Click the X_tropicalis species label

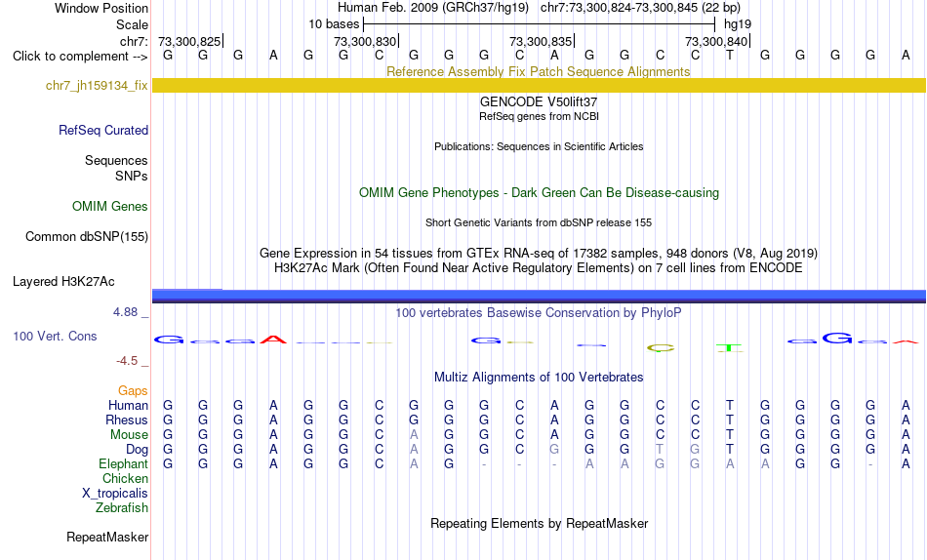point(115,494)
